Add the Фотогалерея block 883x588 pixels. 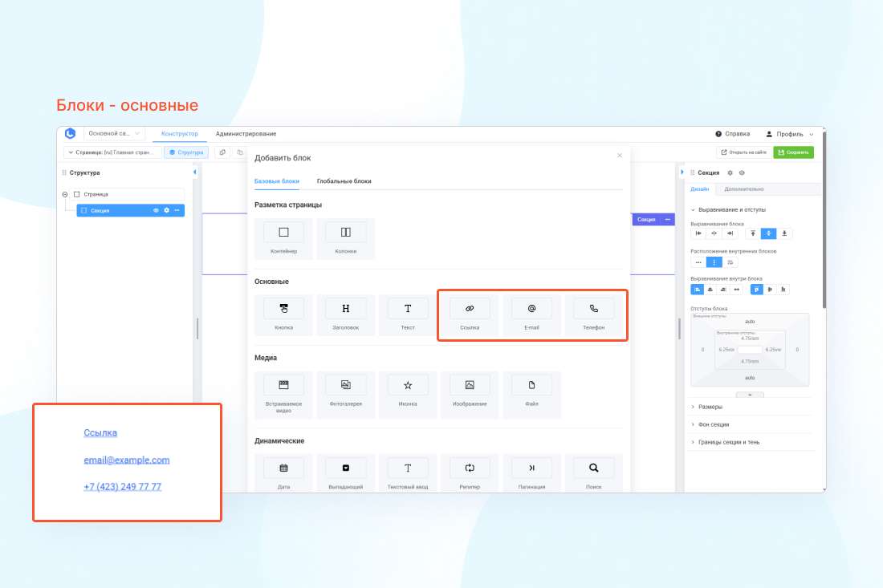345,390
